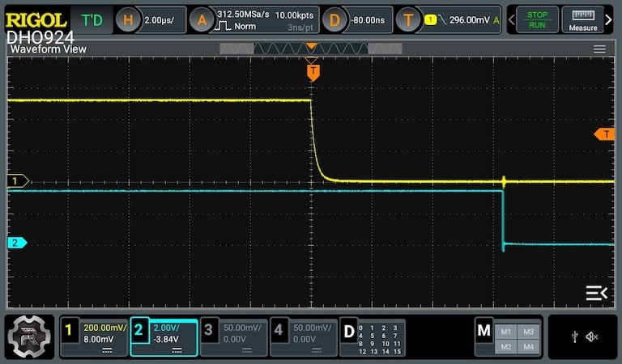This screenshot has height=364, width=622.
Task: Click the T'D trigger status indicator
Action: tap(92, 19)
